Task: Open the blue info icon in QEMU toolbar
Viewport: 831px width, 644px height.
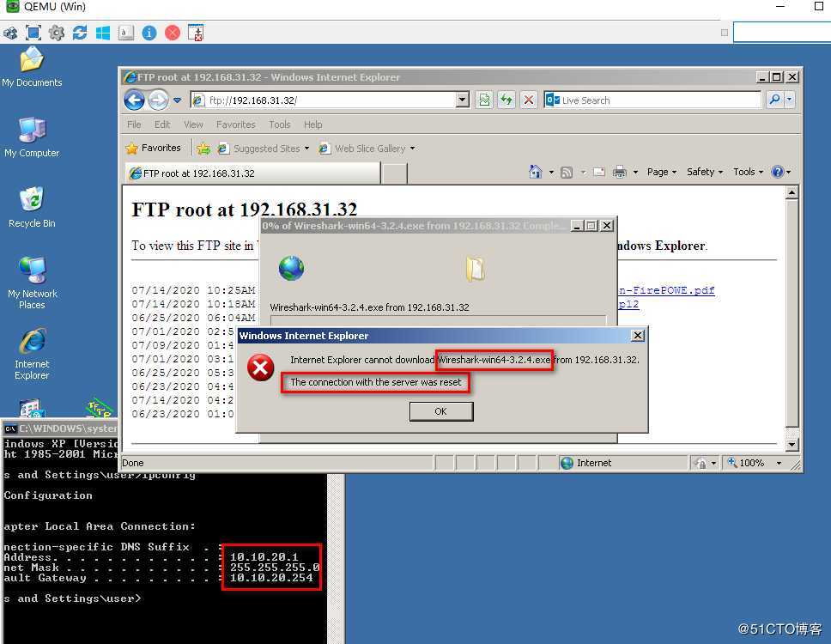Action: (x=149, y=33)
